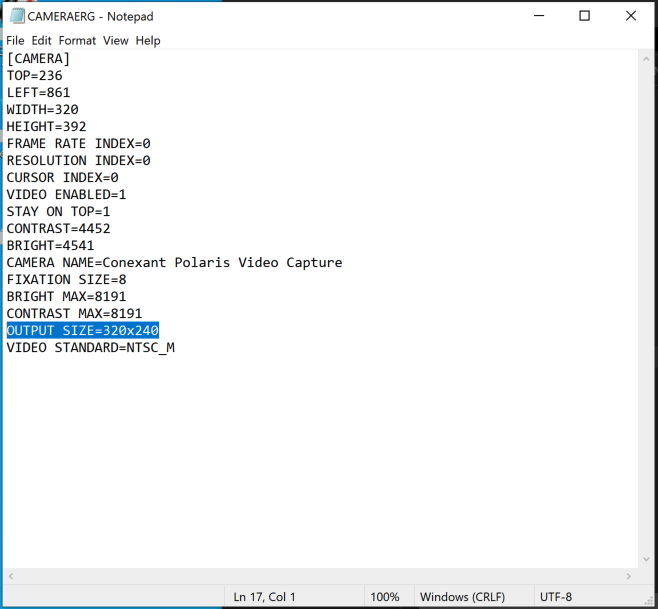This screenshot has width=658, height=609.
Task: Click the resize grip in status bar corner
Action: click(648, 601)
